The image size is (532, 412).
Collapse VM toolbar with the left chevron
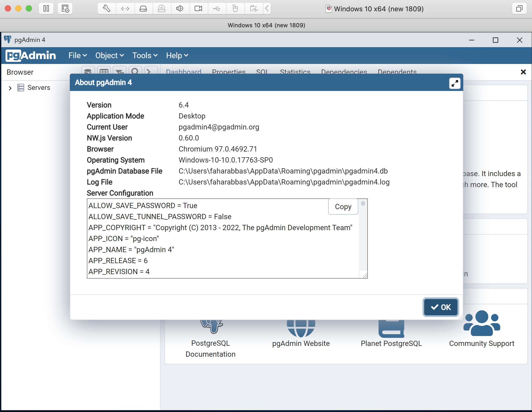click(x=267, y=8)
